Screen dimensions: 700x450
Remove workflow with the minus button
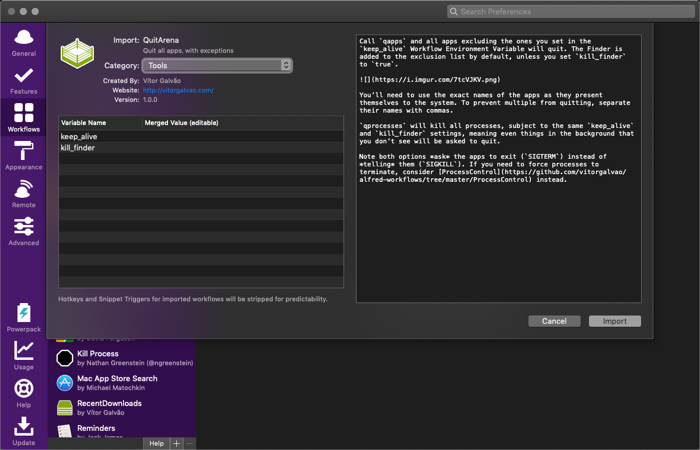click(190, 443)
